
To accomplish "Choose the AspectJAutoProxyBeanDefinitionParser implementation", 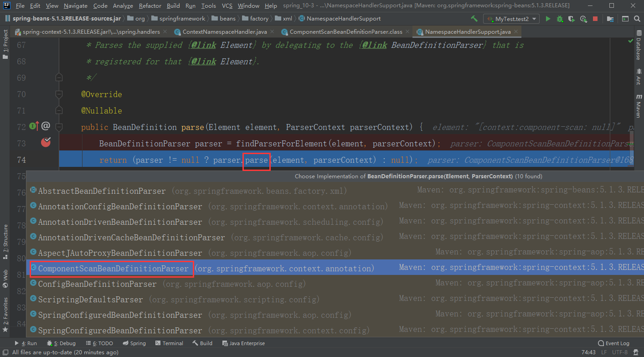I will point(335,253).
